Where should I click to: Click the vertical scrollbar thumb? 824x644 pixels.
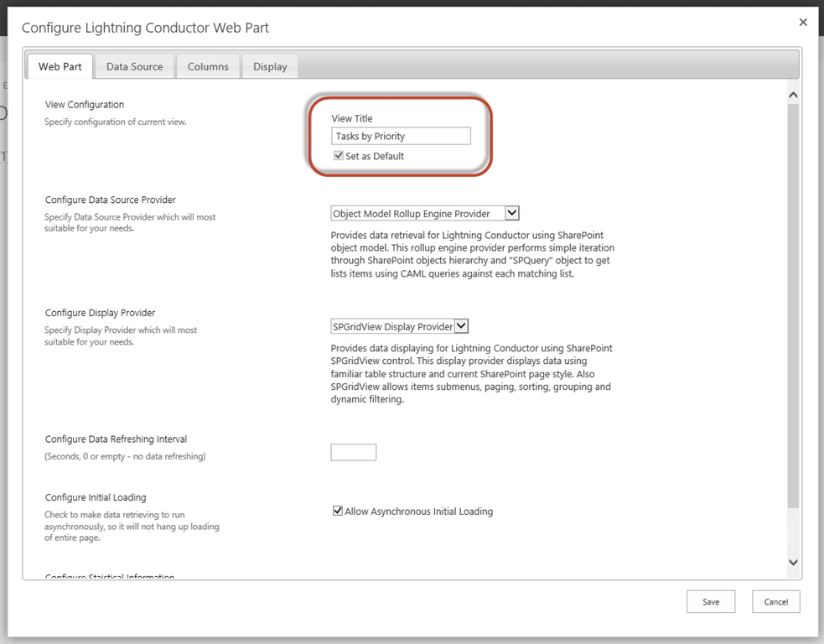pos(794,306)
